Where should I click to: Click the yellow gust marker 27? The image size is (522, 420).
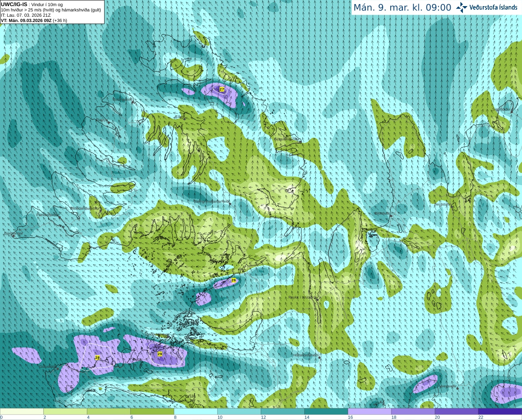(x=222, y=89)
